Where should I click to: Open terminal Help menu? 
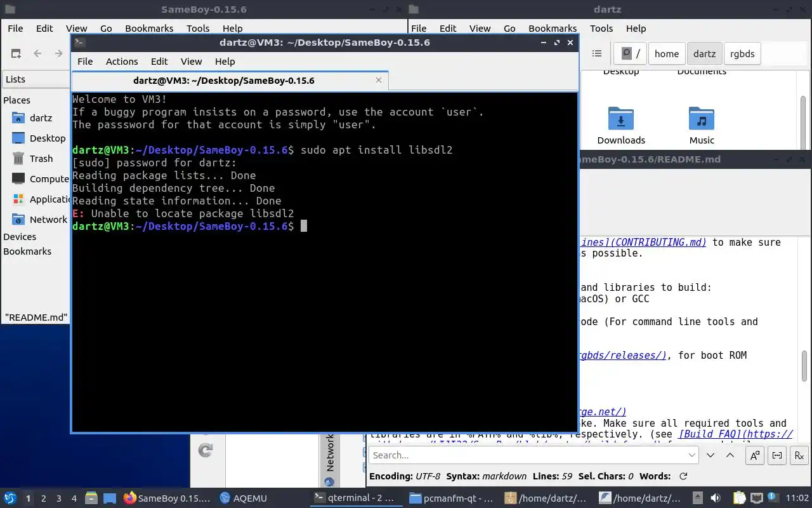[x=225, y=62]
